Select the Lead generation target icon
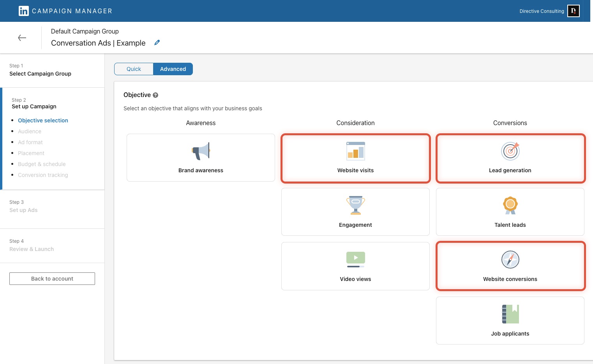 pos(510,151)
